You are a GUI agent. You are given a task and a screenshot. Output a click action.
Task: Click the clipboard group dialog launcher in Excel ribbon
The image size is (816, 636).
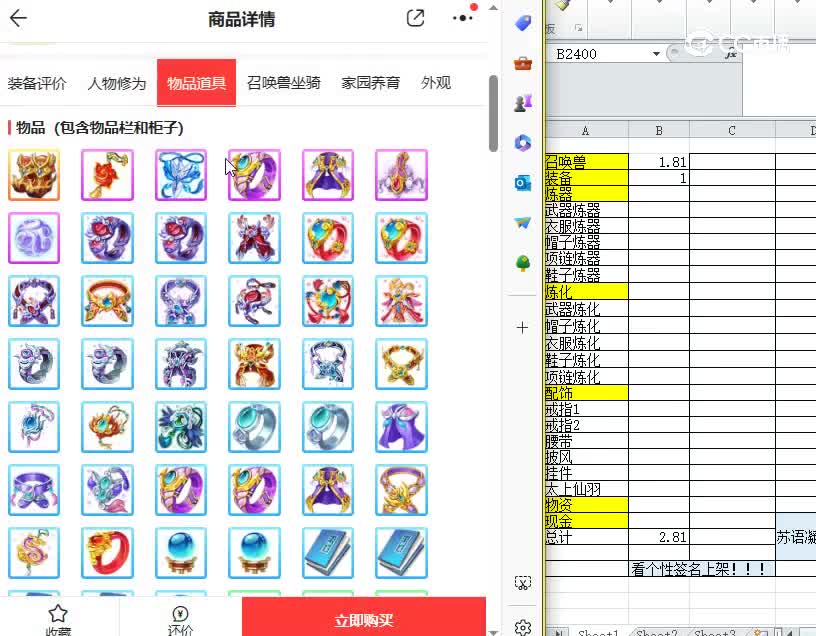(579, 28)
